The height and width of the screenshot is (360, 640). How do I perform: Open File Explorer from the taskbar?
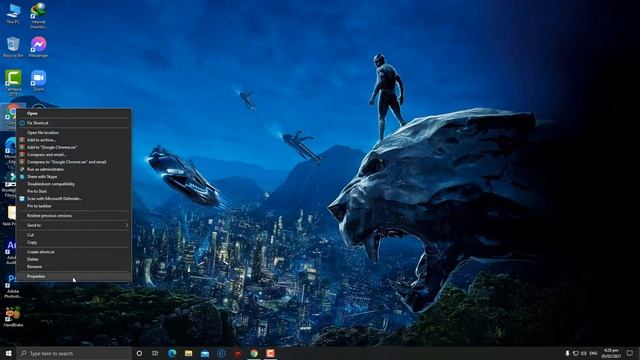coord(188,353)
